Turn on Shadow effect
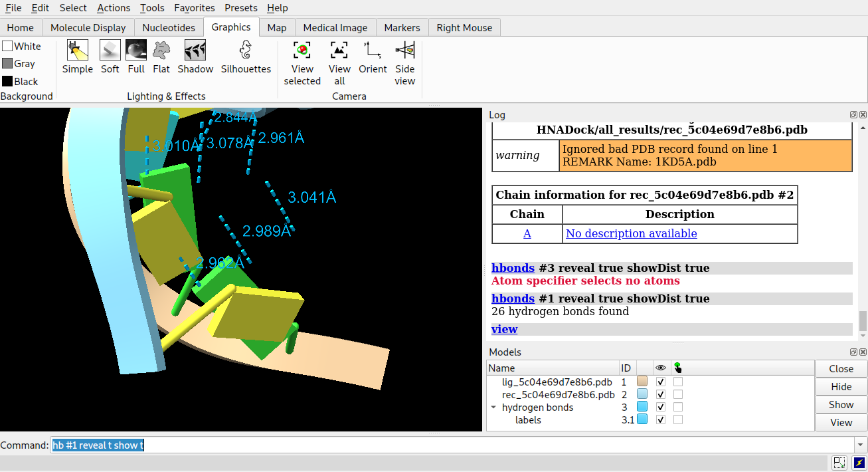Image resolution: width=868 pixels, height=472 pixels. click(x=195, y=51)
